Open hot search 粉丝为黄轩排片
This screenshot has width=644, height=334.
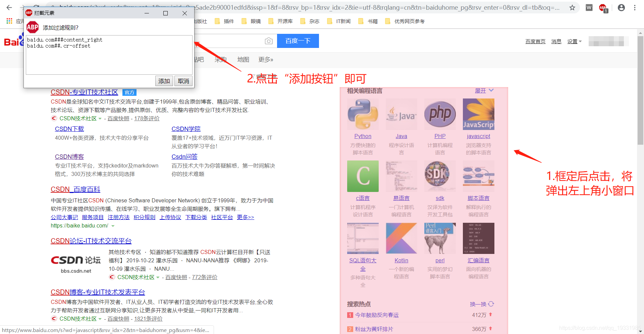tap(374, 329)
